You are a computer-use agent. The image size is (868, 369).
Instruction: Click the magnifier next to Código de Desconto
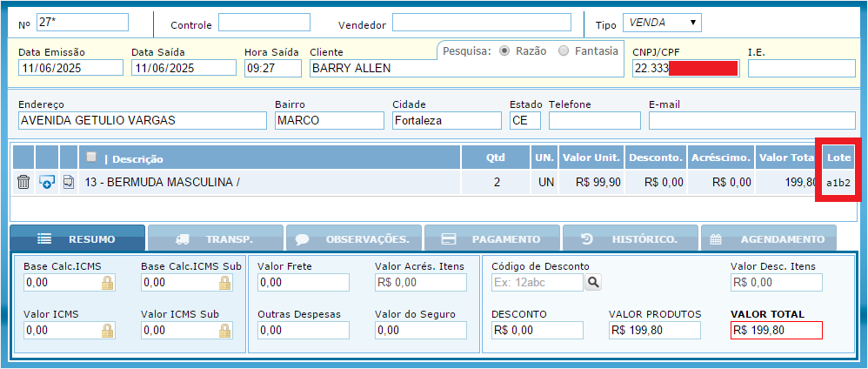(593, 282)
